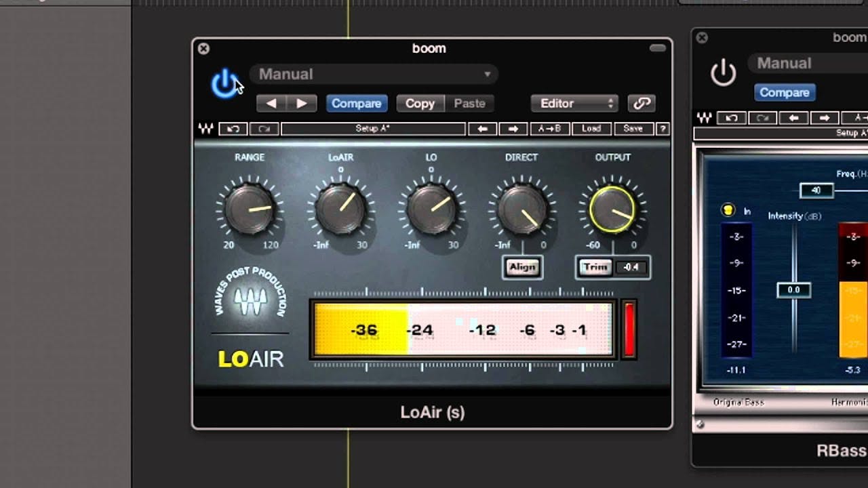This screenshot has height=488, width=868.
Task: Go to next preset in LoAir window
Action: 302,103
